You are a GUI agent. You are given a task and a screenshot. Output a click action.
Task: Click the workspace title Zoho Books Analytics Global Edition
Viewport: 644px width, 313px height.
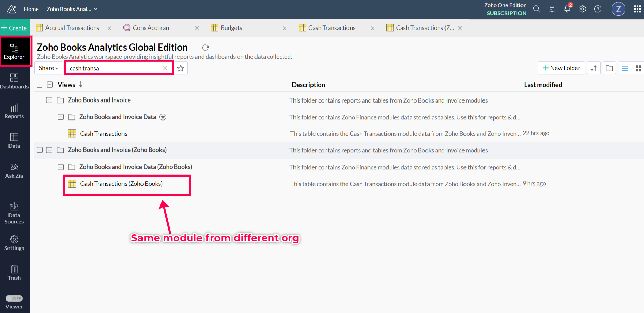112,47
